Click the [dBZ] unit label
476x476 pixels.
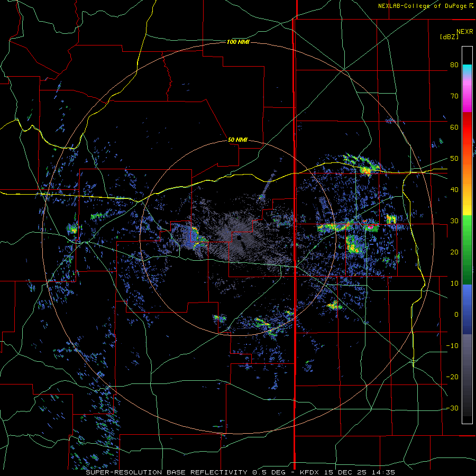pos(449,36)
